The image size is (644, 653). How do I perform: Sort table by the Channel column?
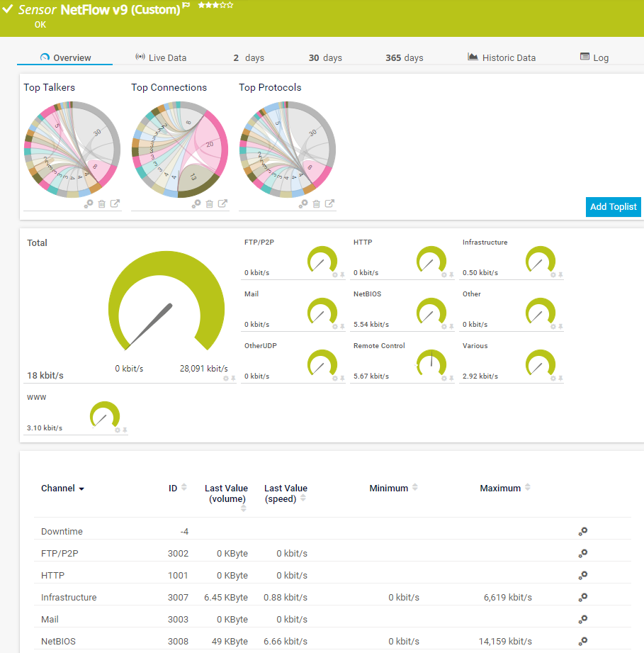[62, 489]
